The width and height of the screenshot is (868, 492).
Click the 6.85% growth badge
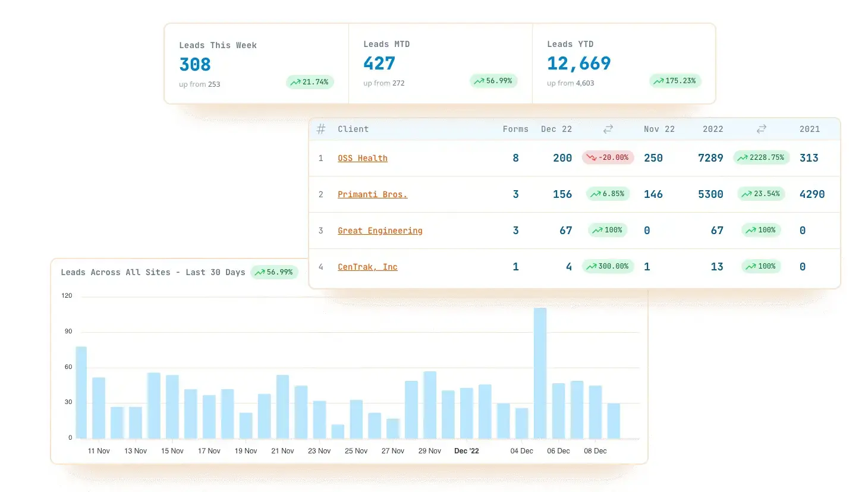tap(608, 194)
